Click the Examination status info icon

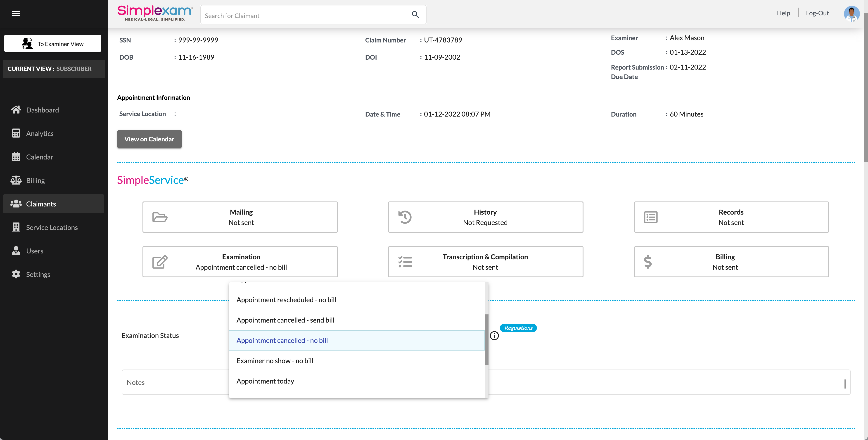pos(494,336)
